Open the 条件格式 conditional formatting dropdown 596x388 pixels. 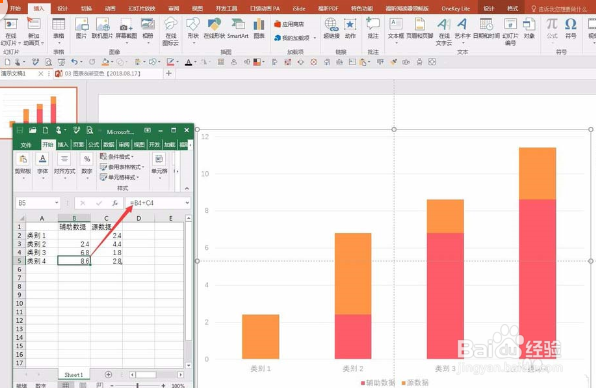tap(117, 157)
